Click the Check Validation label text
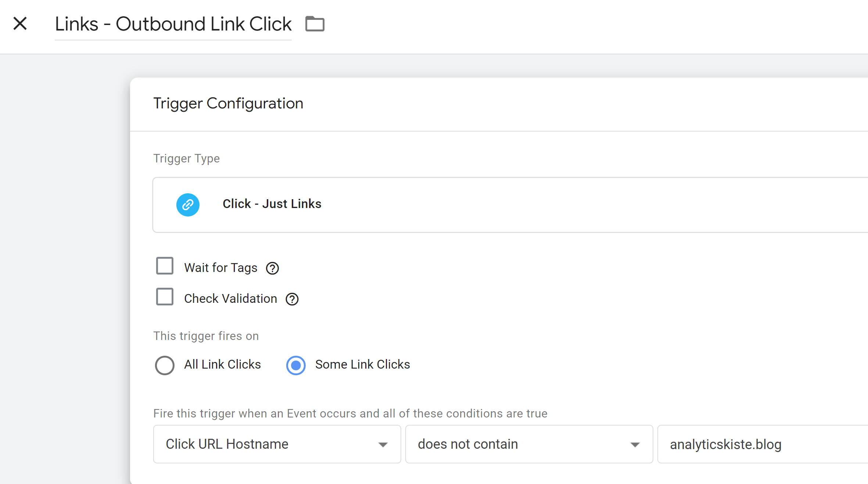The width and height of the screenshot is (868, 484). point(231,298)
